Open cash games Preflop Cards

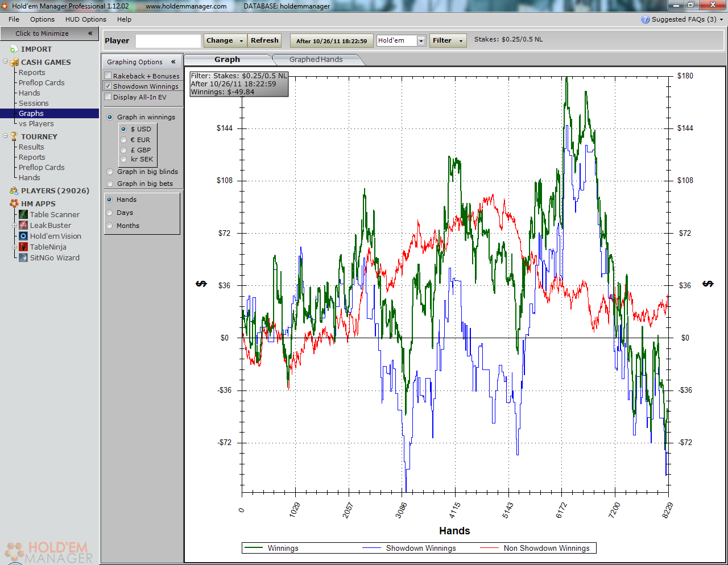pos(42,83)
